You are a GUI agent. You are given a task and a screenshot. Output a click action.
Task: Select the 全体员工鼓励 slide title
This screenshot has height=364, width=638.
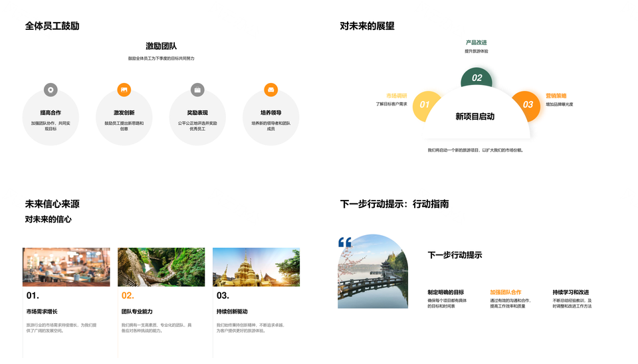click(x=52, y=26)
